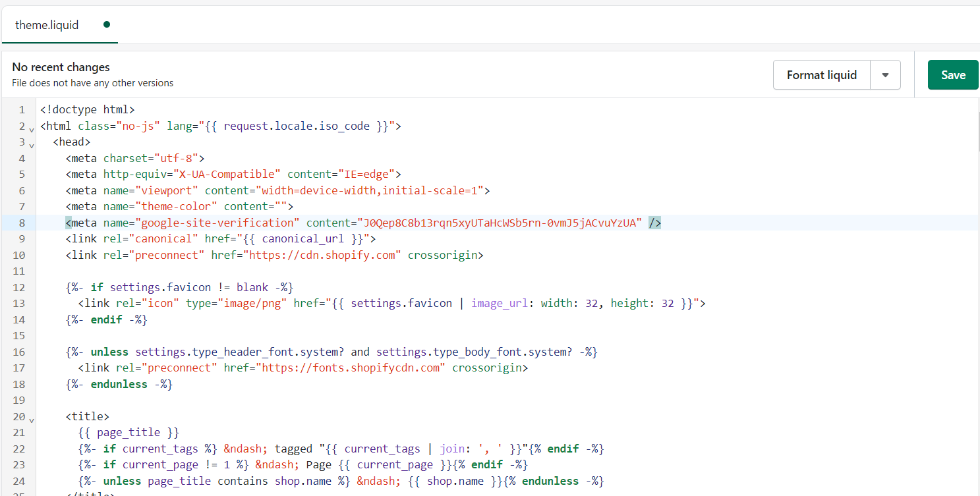Click the settings.favicon != blank condition on line 12

(x=189, y=287)
